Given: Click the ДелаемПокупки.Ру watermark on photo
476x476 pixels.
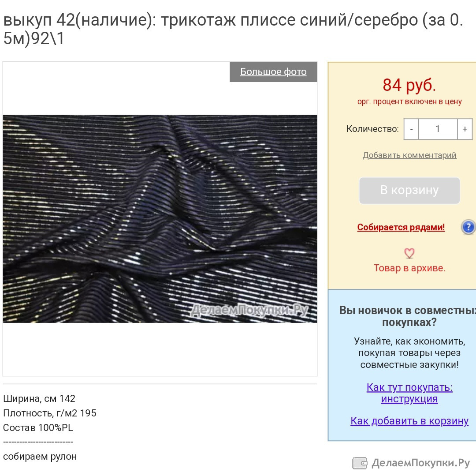Looking at the screenshot, I should coord(249,310).
